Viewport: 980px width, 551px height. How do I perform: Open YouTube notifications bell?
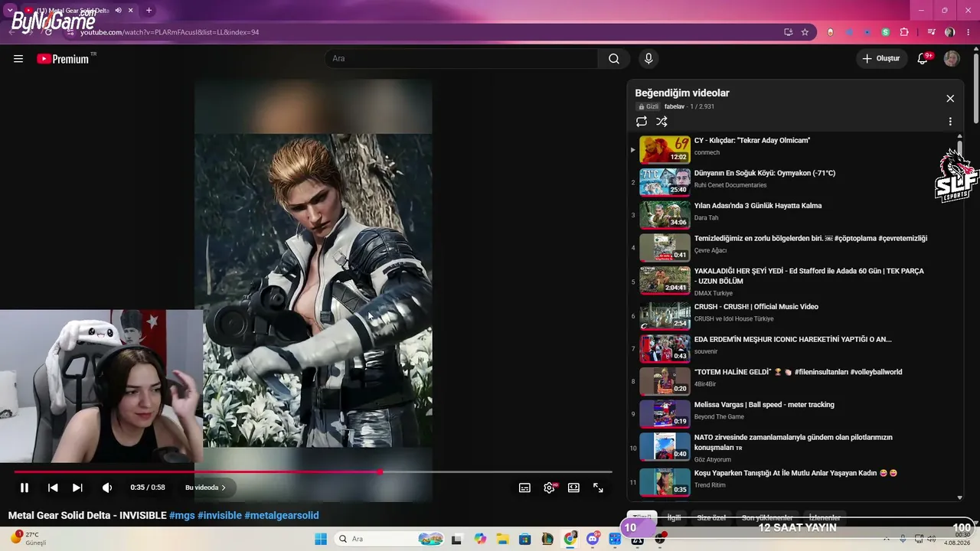923,59
